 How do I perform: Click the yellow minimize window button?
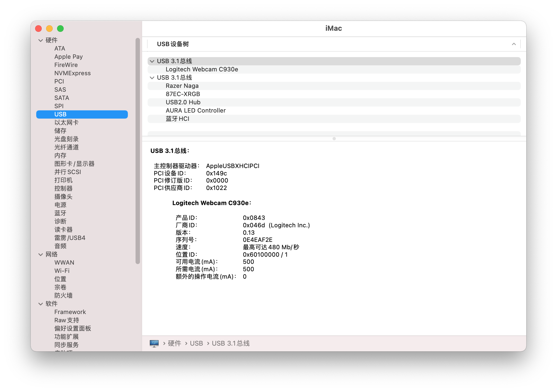point(49,29)
